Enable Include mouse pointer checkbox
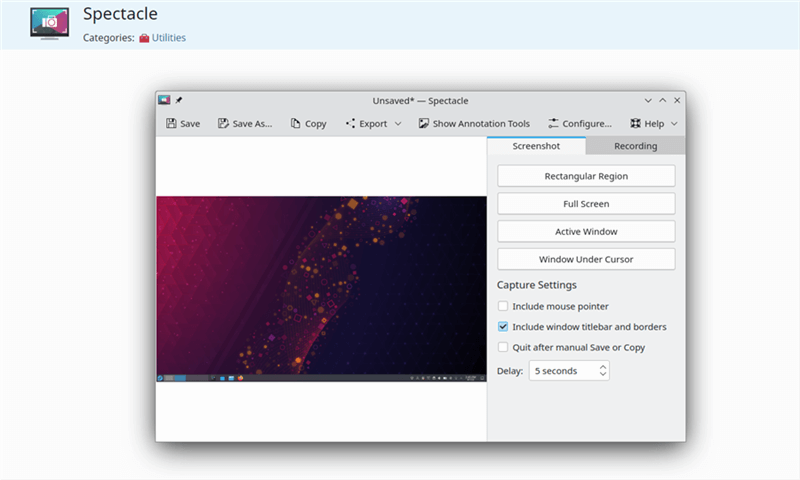 point(503,306)
